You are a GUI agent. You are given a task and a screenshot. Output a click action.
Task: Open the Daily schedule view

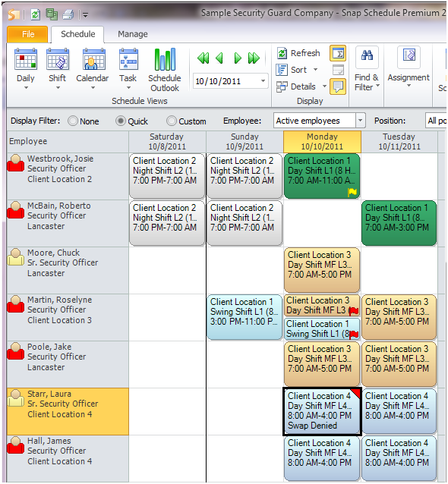point(26,68)
